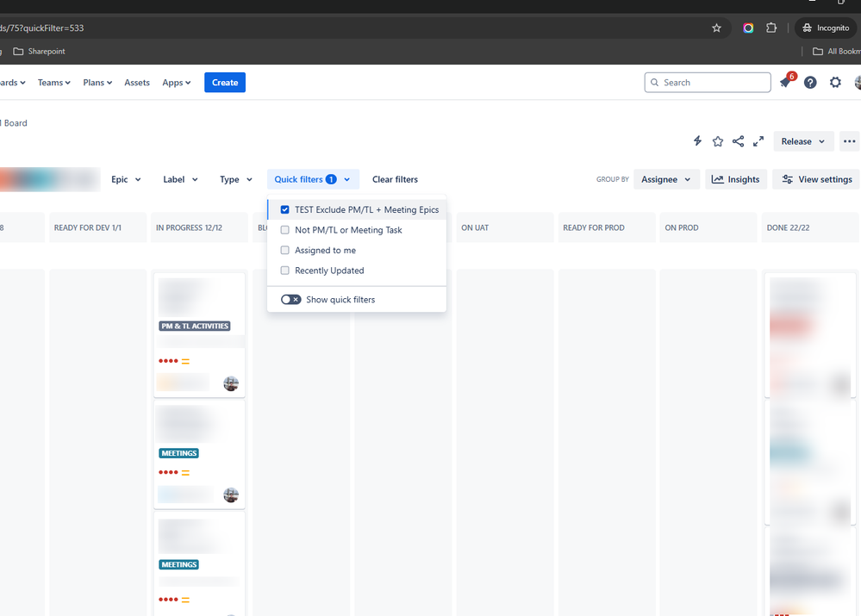Open the All Bookmarks folder

click(836, 51)
